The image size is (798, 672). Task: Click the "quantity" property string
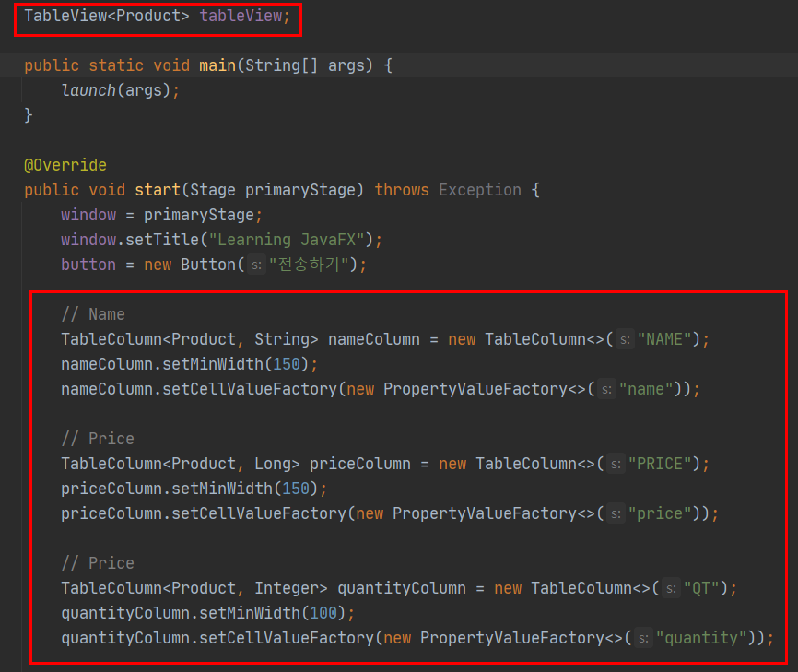pyautogui.click(x=701, y=638)
